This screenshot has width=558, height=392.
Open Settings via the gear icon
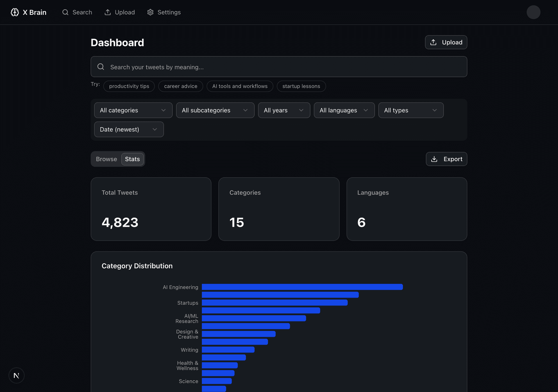pos(150,12)
